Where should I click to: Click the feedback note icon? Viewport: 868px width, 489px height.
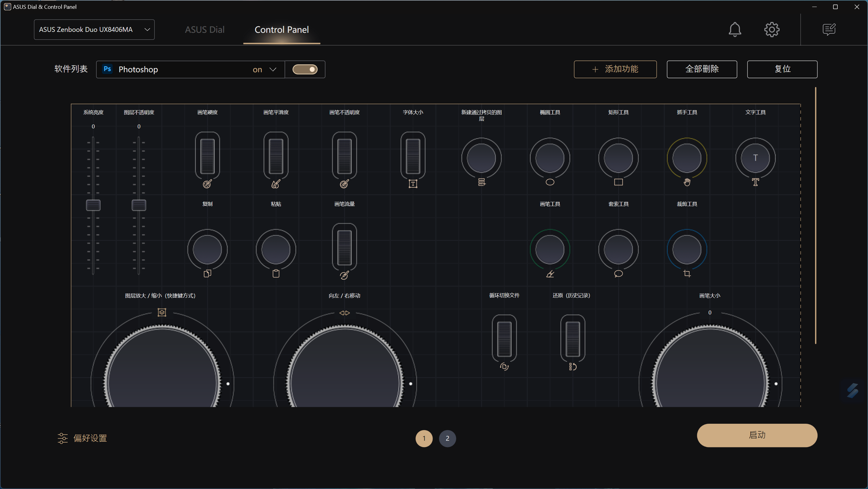coord(829,30)
